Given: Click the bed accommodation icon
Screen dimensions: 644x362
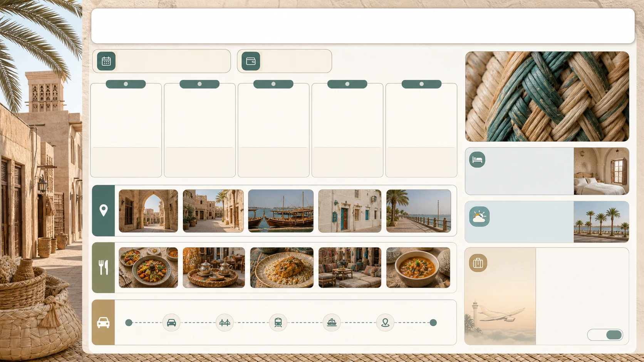Looking at the screenshot, I should tap(477, 160).
